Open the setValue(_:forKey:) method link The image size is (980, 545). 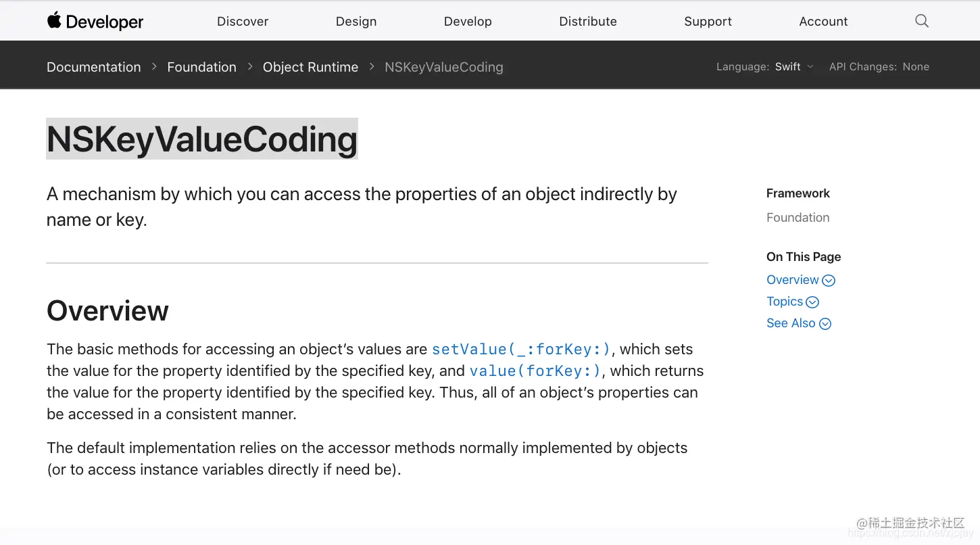coord(520,349)
